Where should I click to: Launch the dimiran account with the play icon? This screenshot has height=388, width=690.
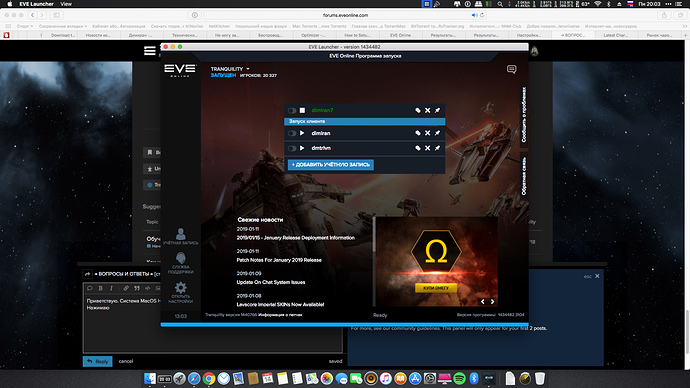click(x=302, y=133)
